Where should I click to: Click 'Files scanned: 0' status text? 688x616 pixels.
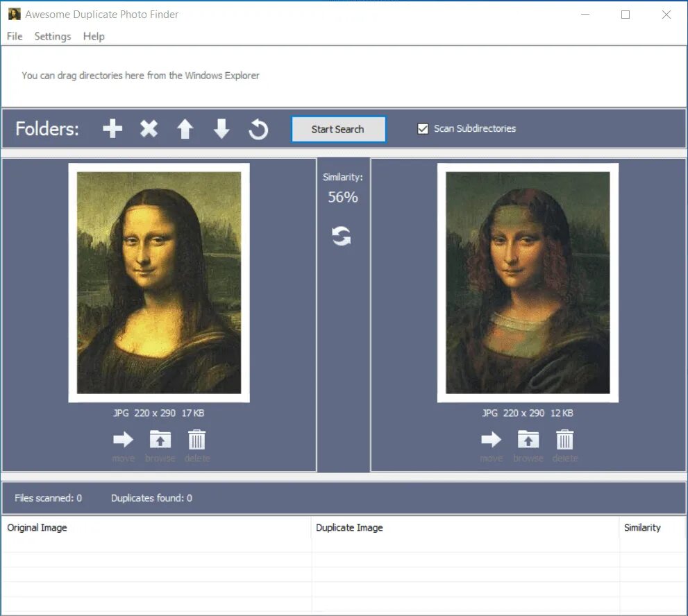49,498
